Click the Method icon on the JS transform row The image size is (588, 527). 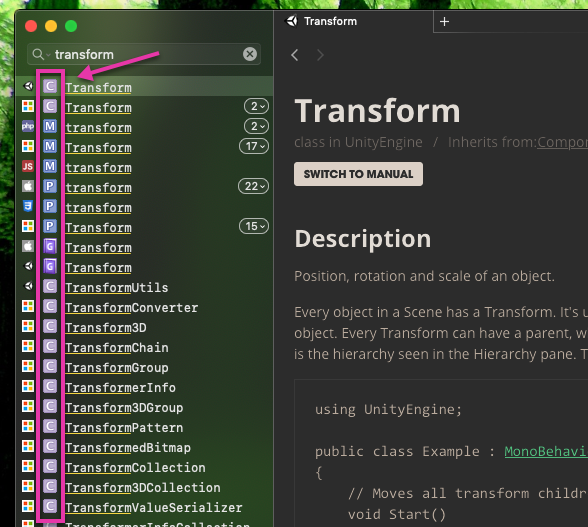(x=50, y=166)
